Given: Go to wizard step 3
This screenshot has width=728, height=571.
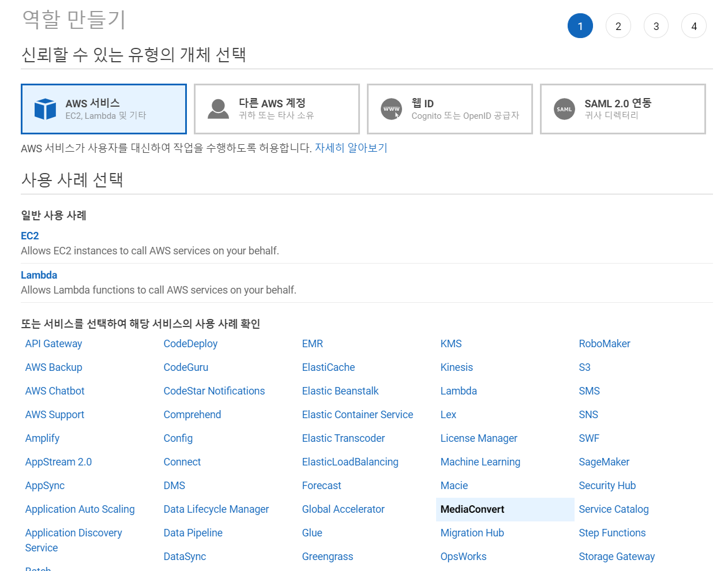Looking at the screenshot, I should (656, 26).
